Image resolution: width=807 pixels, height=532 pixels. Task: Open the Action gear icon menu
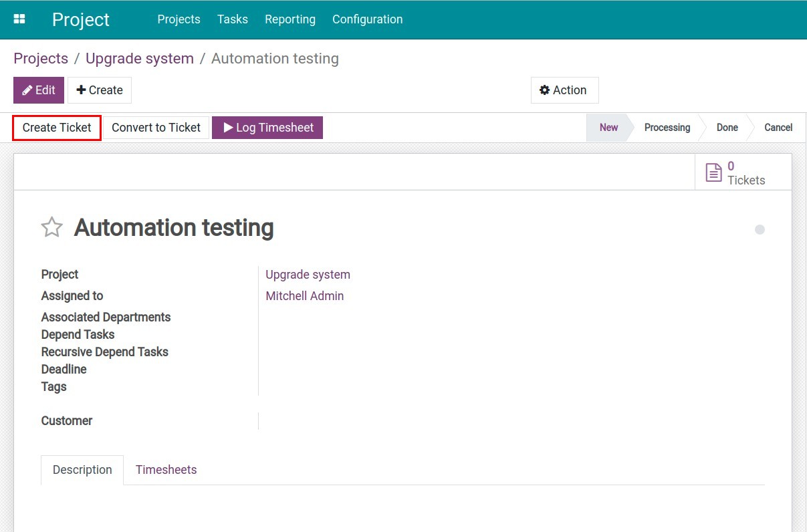click(544, 90)
